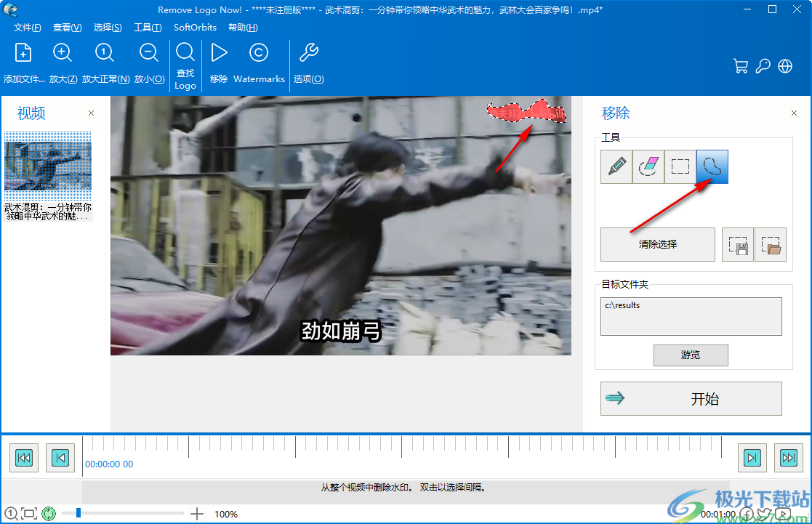Select the 武术混剪 video thumbnail
The width and height of the screenshot is (812, 524).
pyautogui.click(x=47, y=161)
